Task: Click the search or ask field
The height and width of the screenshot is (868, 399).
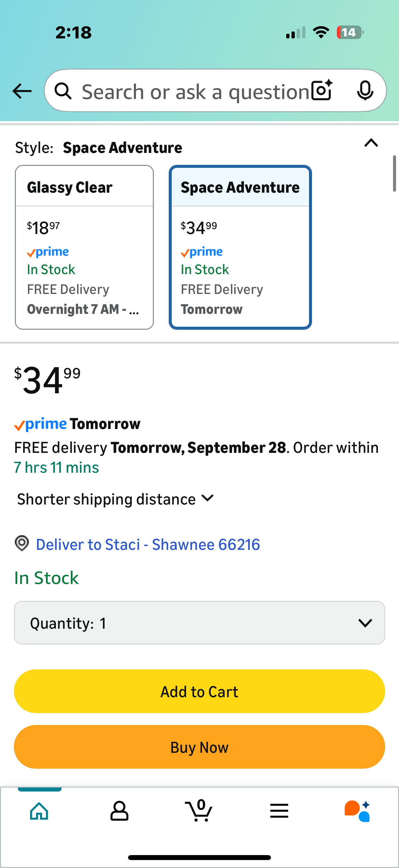Action: 195,91
